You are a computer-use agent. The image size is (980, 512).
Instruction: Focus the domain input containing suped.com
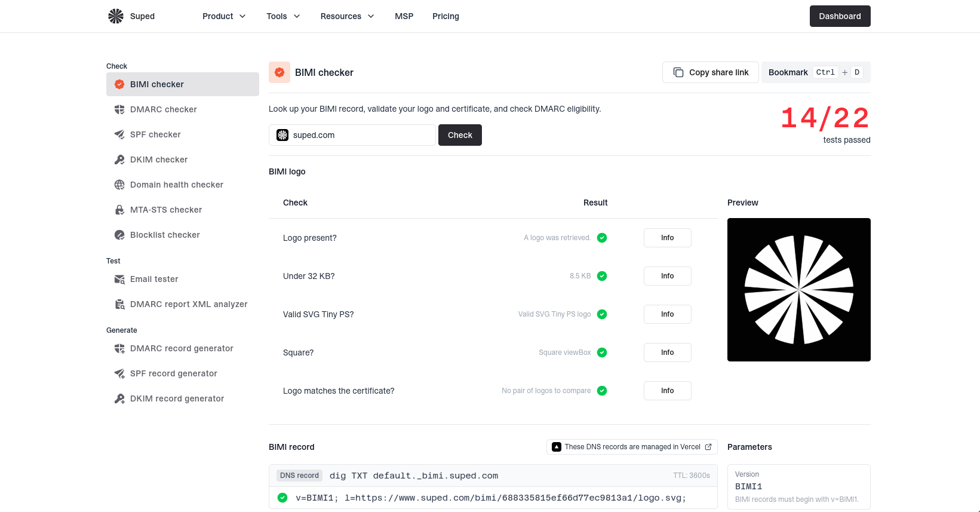click(x=352, y=135)
